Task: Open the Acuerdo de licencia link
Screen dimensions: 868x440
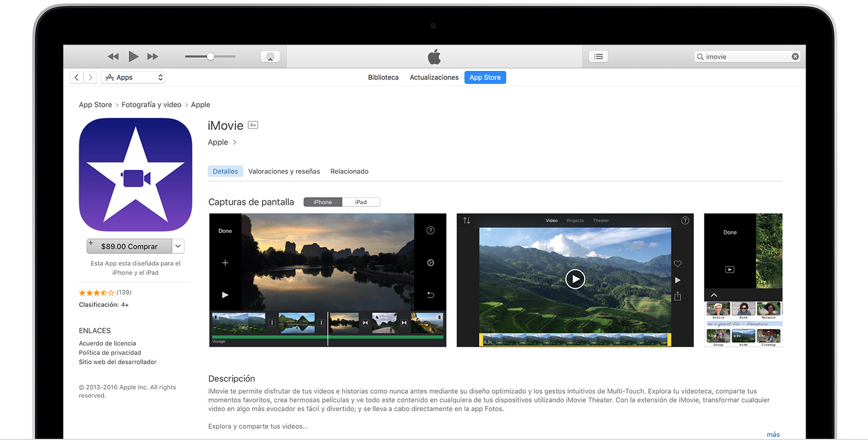Action: (x=107, y=344)
